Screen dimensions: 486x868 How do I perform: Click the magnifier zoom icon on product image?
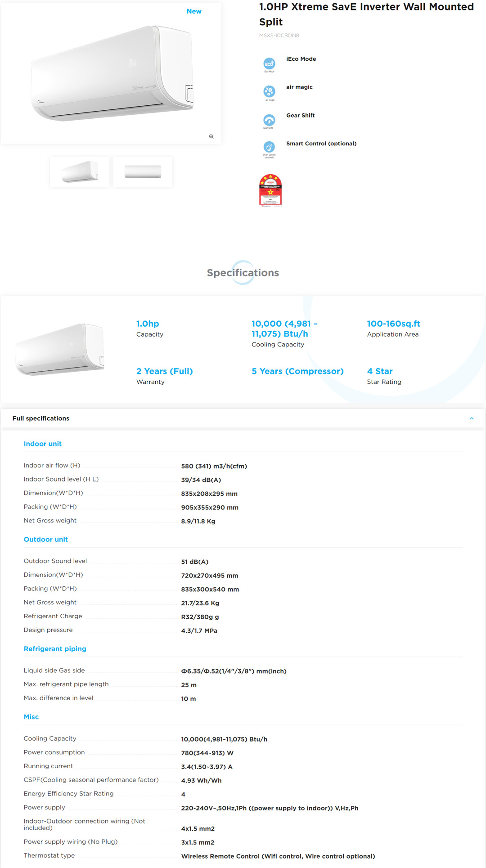[x=211, y=136]
